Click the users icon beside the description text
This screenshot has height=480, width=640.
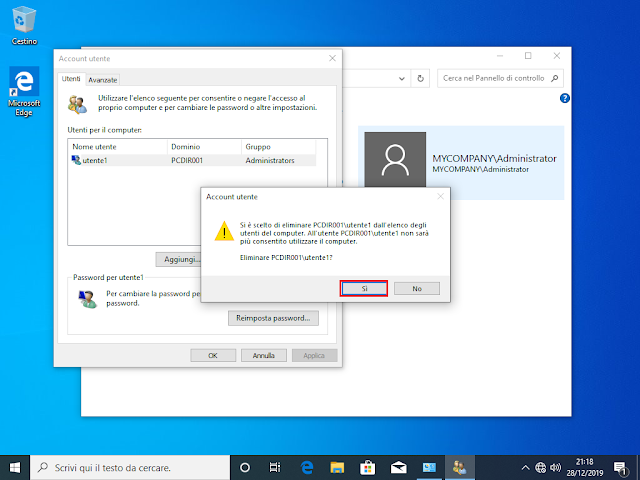tap(78, 104)
